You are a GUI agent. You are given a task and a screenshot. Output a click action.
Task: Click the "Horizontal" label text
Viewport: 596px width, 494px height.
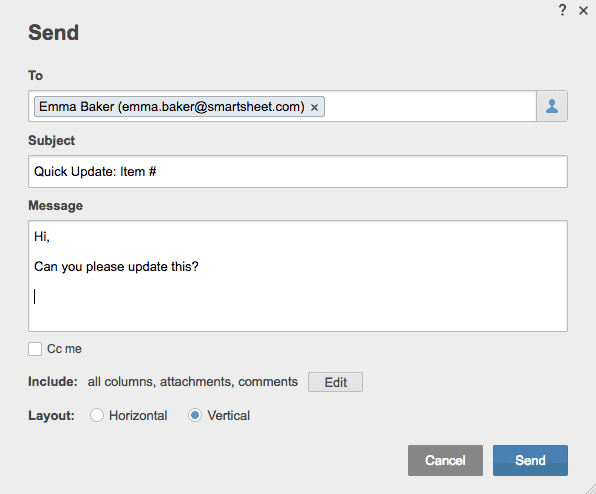(138, 415)
